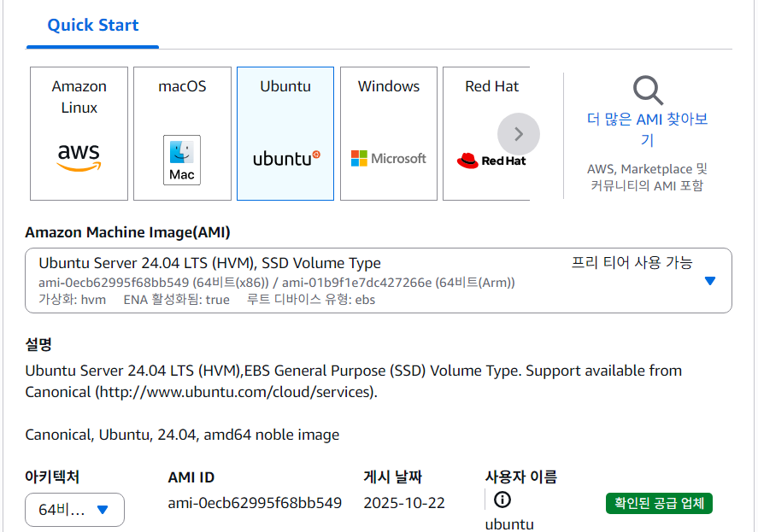758x532 pixels.
Task: Click the '가상화: hvm' text
Action: (x=72, y=300)
